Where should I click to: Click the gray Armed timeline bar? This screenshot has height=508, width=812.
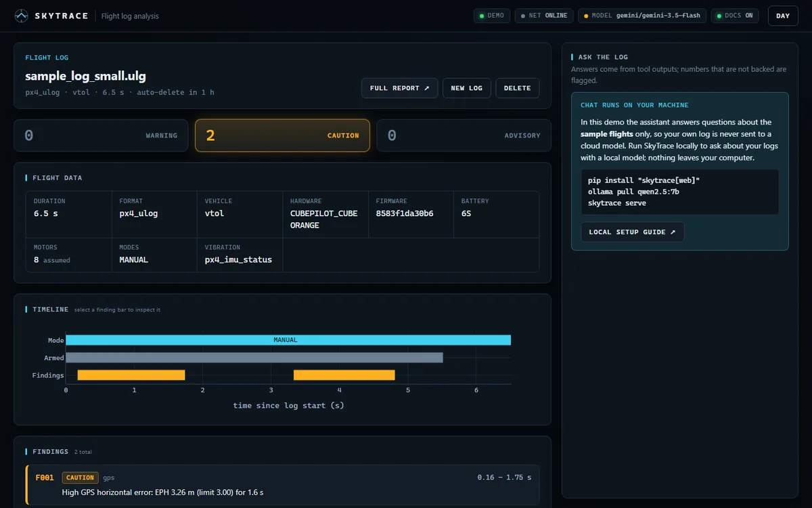click(254, 358)
